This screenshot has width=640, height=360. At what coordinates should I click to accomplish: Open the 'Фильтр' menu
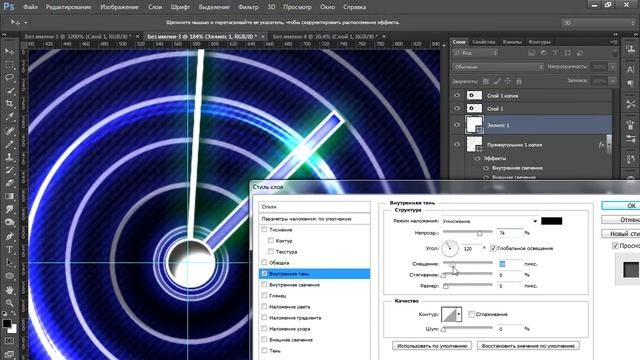pos(248,7)
